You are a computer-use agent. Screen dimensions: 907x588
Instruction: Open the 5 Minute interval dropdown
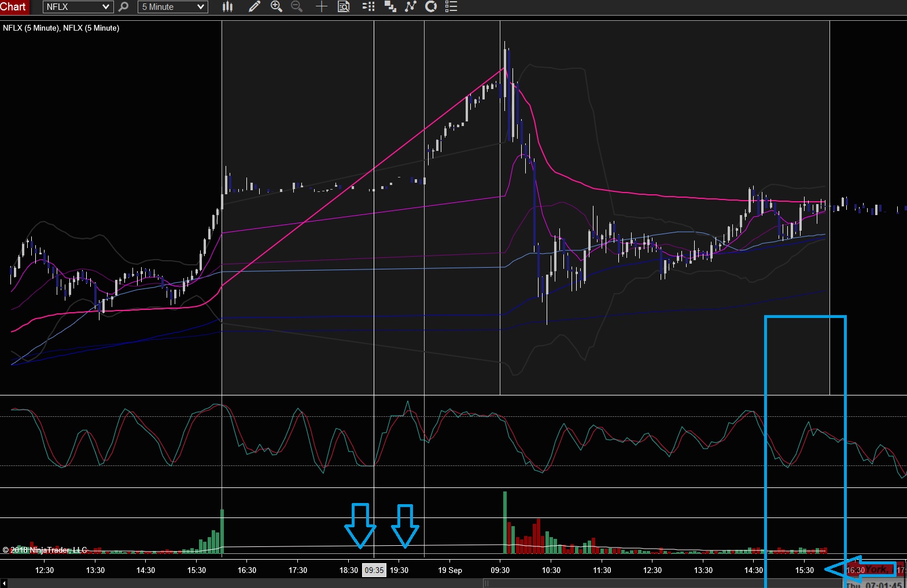click(173, 7)
